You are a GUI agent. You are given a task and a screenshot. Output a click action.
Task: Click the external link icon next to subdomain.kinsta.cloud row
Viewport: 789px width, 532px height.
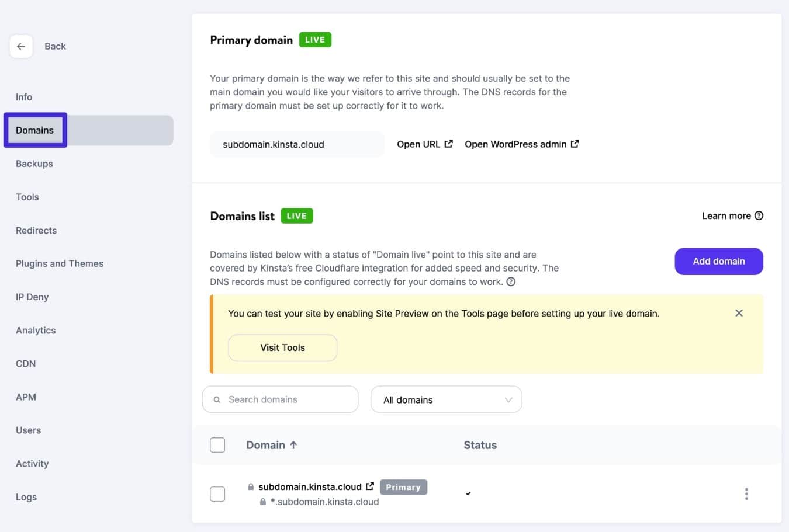coord(371,485)
